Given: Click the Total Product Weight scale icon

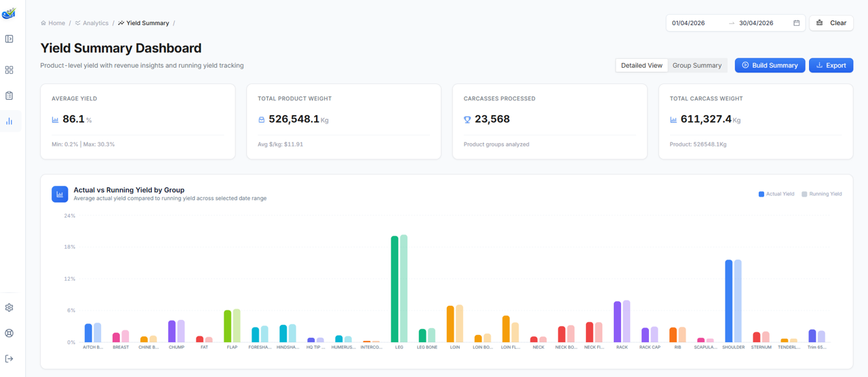Looking at the screenshot, I should [x=261, y=120].
